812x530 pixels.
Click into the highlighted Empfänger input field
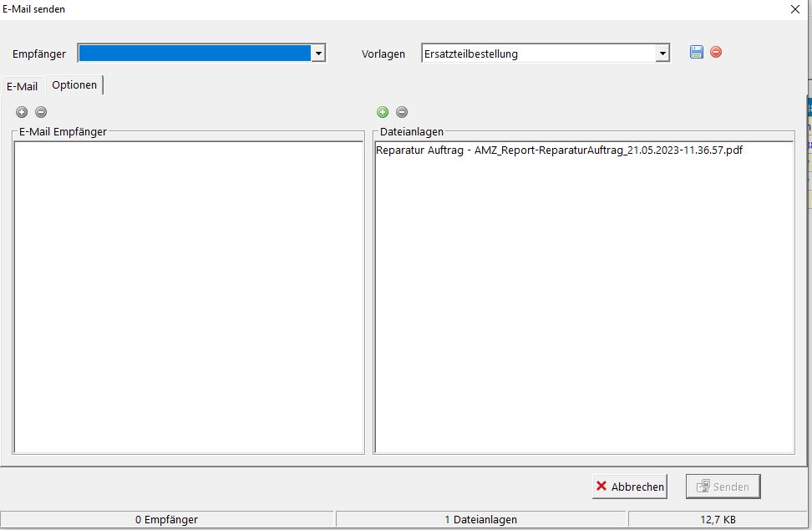click(x=194, y=54)
